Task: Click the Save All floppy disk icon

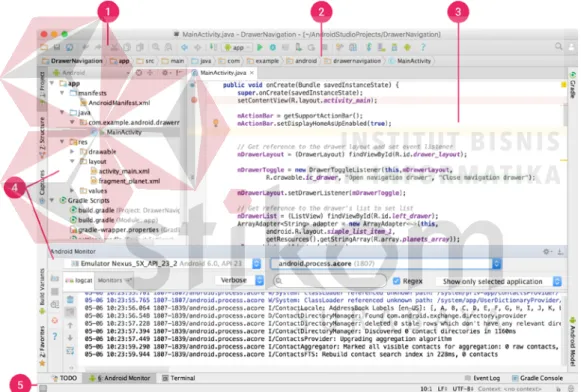Action: click(57, 47)
